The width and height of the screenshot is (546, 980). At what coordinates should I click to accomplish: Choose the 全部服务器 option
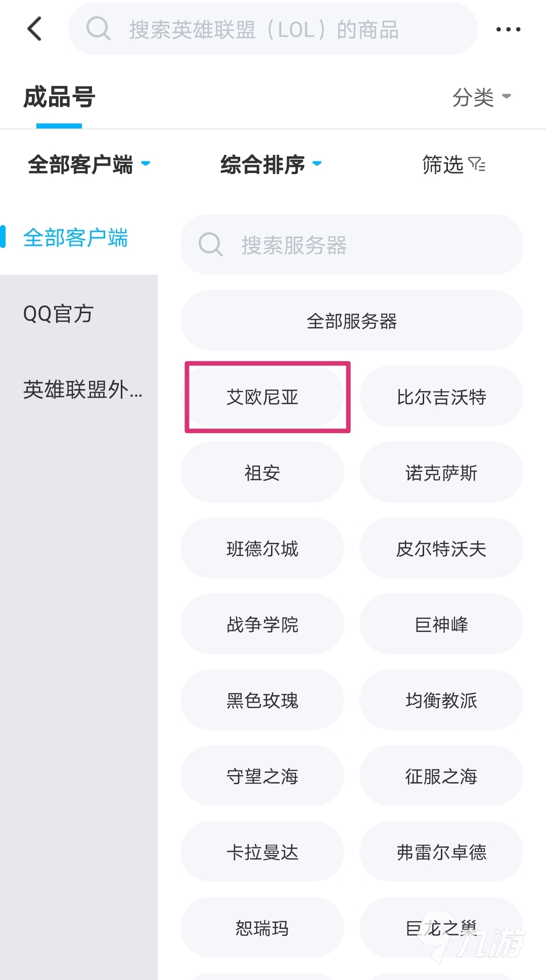click(x=351, y=321)
